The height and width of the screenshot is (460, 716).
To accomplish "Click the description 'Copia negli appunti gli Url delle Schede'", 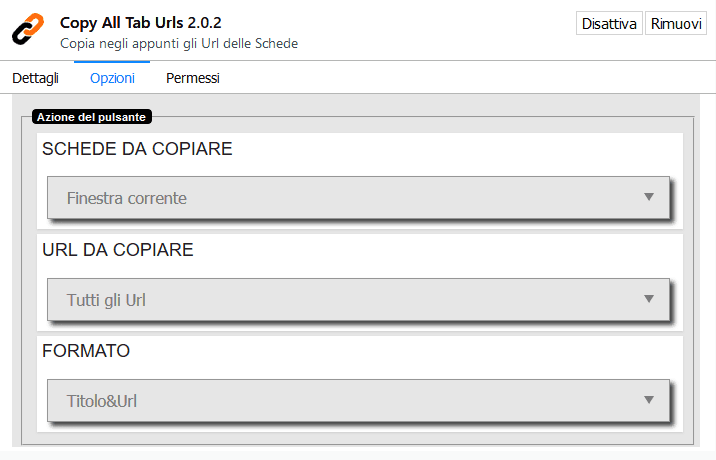I will click(x=179, y=43).
